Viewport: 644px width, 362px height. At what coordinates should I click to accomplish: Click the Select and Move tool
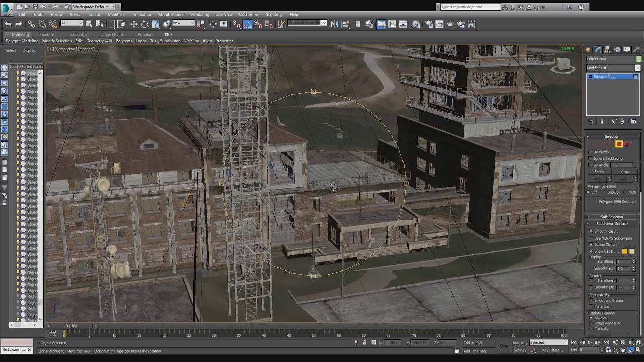coord(134,24)
